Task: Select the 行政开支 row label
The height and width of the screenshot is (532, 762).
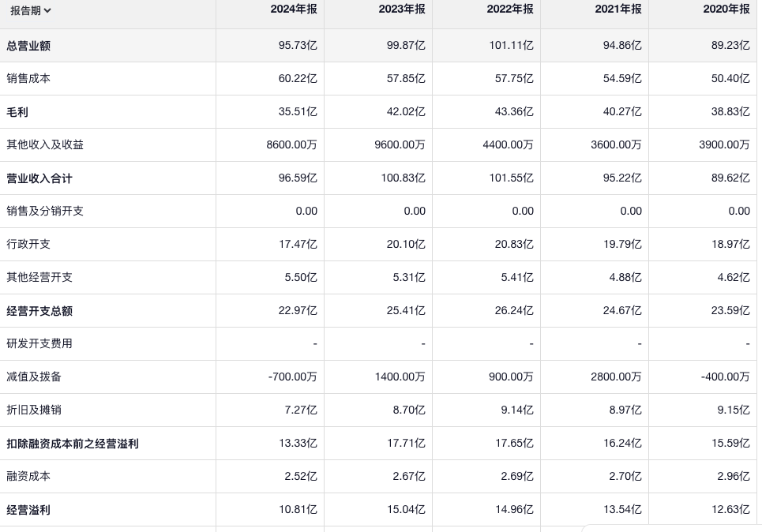Action: pyautogui.click(x=28, y=245)
